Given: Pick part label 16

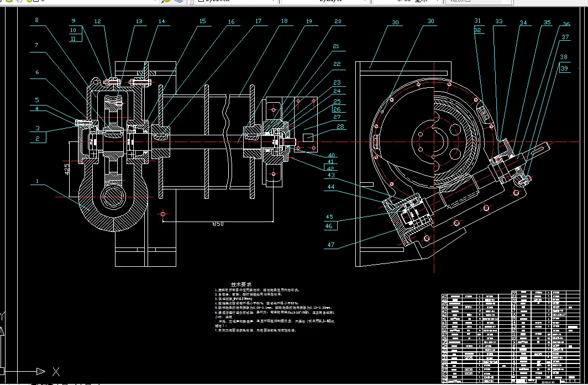Looking at the screenshot, I should pos(232,22).
